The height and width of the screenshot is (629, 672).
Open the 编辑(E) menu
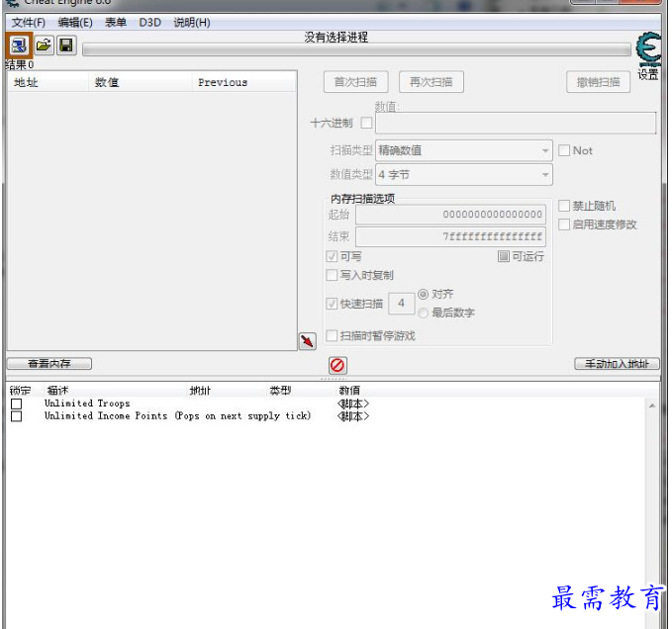[x=75, y=23]
